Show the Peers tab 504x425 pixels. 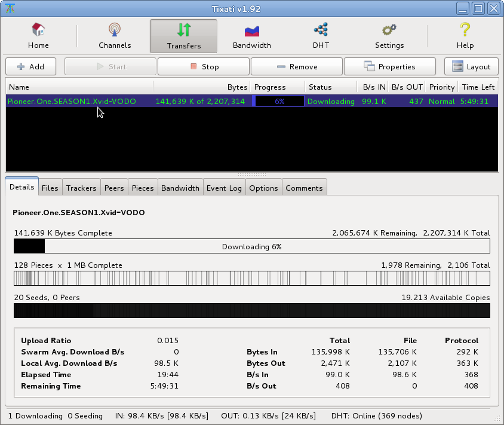click(114, 188)
